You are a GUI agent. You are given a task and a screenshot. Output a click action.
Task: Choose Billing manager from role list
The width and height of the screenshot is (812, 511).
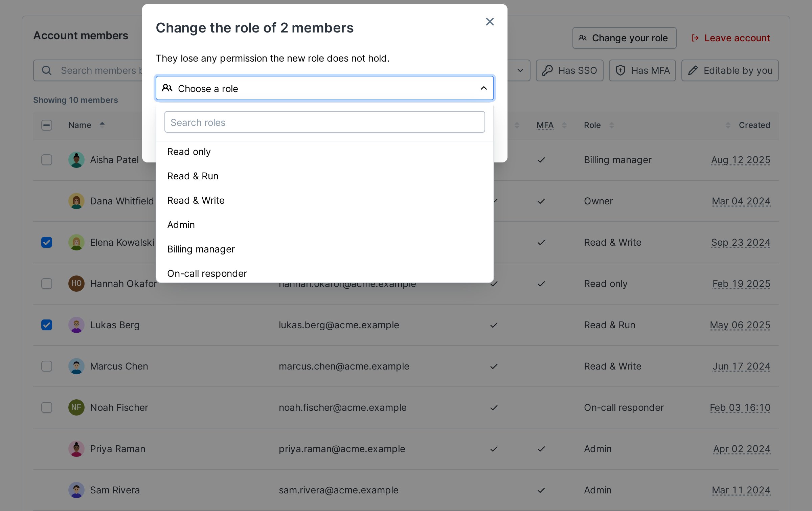[x=324, y=249]
